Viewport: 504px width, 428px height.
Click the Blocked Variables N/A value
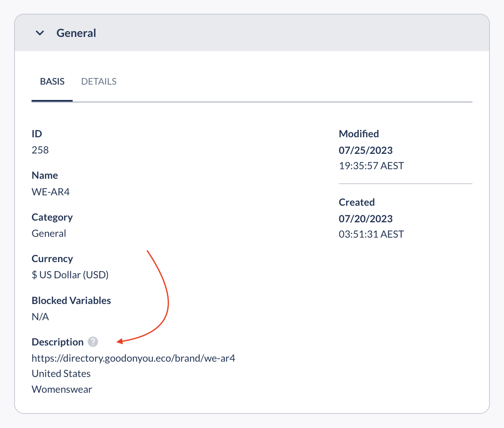click(x=40, y=317)
